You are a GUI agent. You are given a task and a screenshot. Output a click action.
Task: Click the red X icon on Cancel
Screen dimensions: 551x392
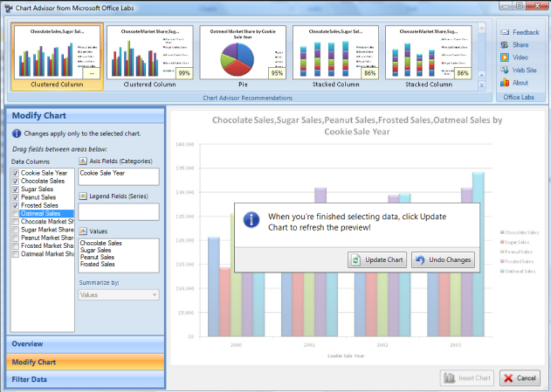pos(508,378)
